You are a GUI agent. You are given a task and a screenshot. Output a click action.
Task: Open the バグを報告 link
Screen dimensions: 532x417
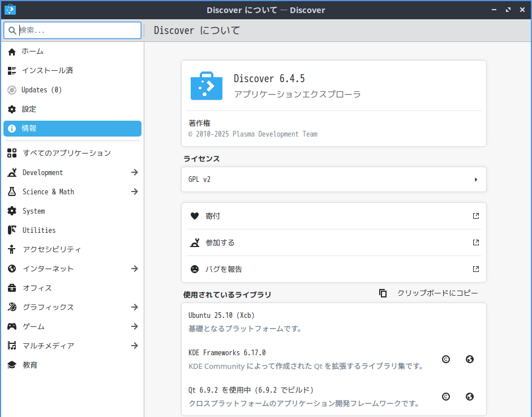pos(334,269)
